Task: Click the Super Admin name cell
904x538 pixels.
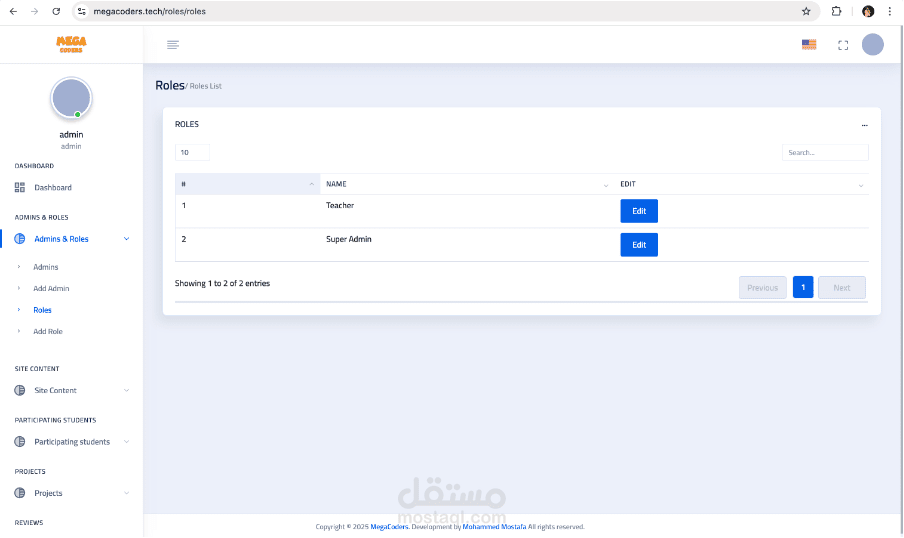Action: pyautogui.click(x=349, y=239)
